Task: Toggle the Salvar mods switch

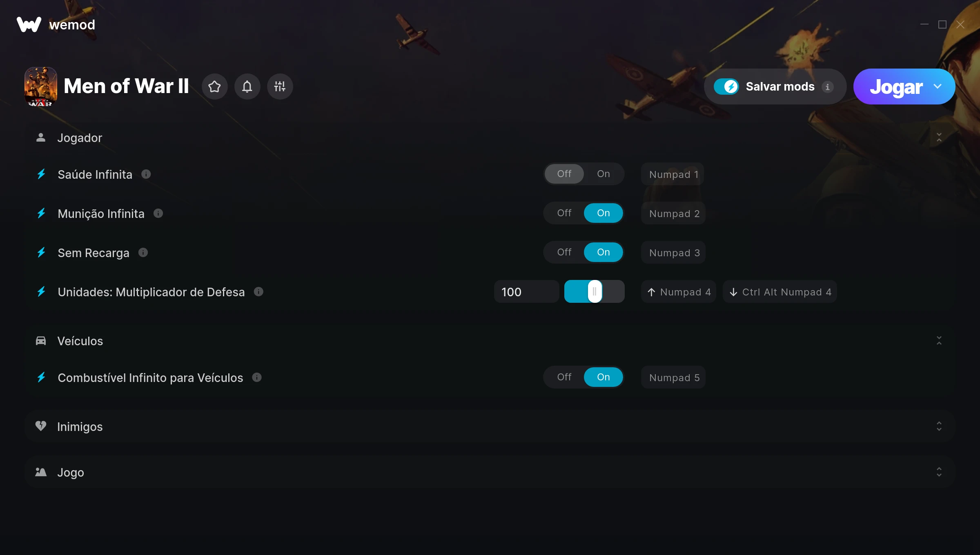Action: pyautogui.click(x=726, y=87)
